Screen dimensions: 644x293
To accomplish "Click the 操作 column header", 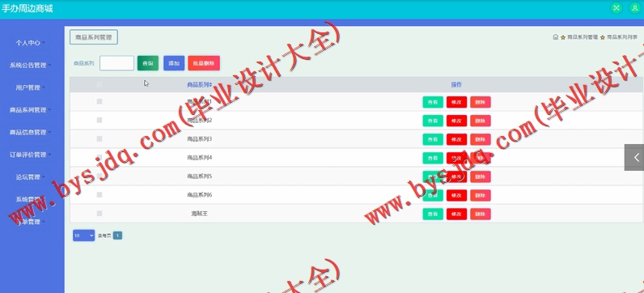I will [456, 85].
